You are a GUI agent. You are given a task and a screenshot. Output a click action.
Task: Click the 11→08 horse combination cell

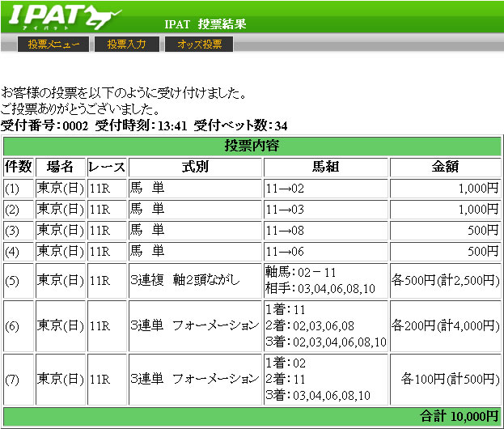pos(325,230)
